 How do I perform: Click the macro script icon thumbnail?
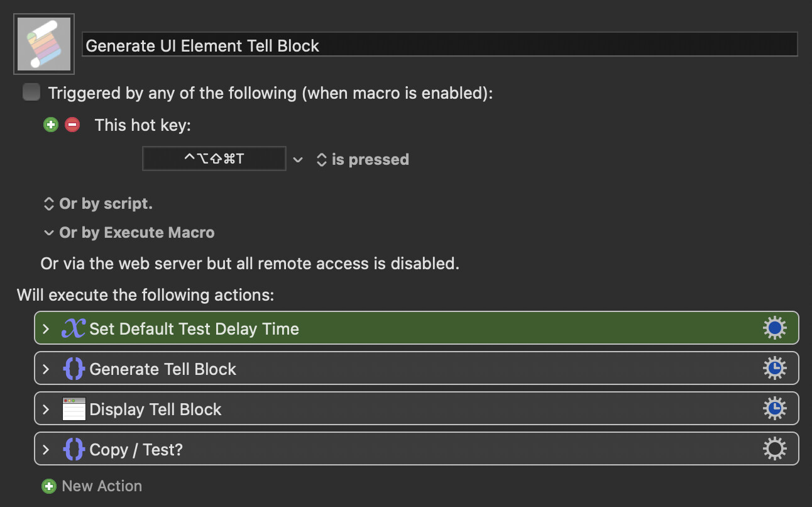coord(44,44)
